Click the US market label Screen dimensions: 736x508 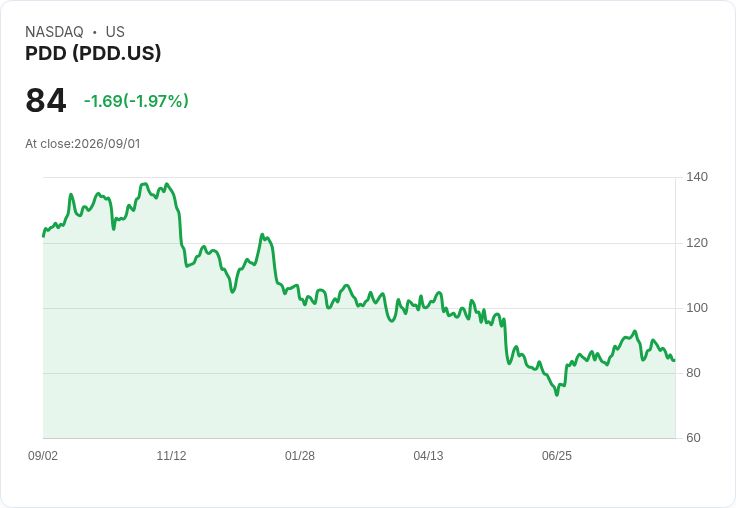(115, 32)
